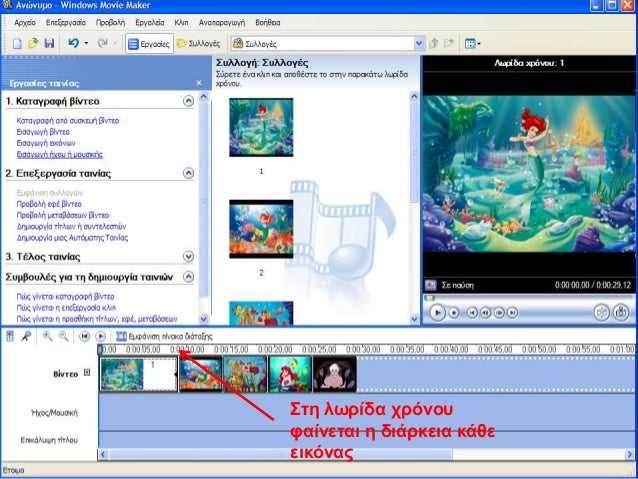Click the Open Project folder icon
Screen dimensions: 638x479
[x=33, y=43]
